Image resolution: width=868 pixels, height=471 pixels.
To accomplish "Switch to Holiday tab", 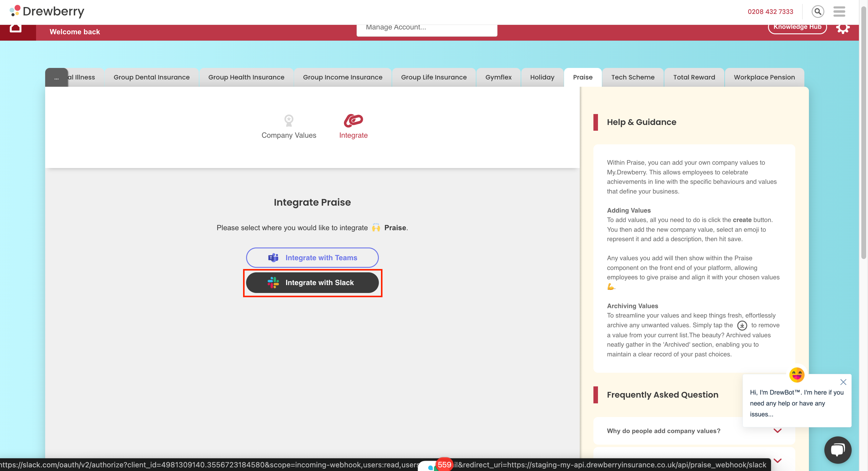I will click(542, 77).
